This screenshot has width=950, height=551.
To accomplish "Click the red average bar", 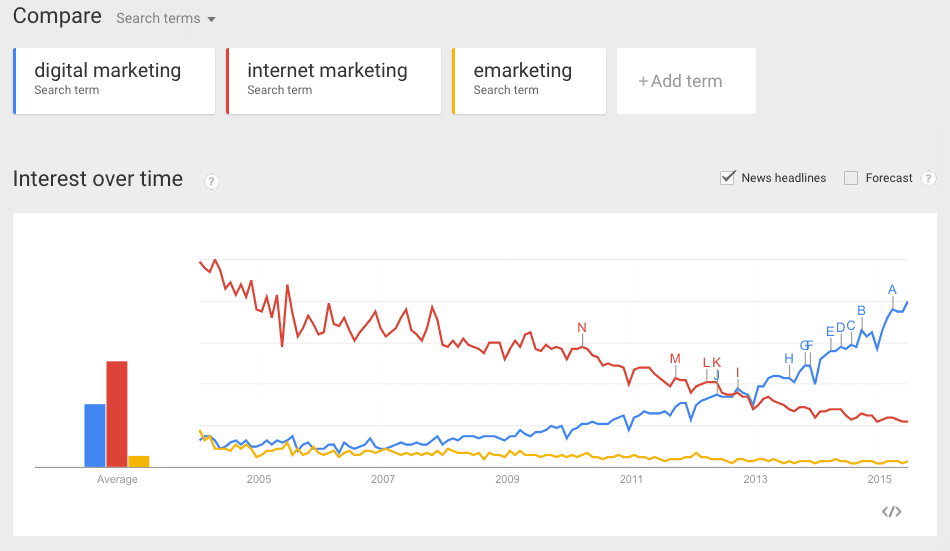I will pyautogui.click(x=117, y=414).
